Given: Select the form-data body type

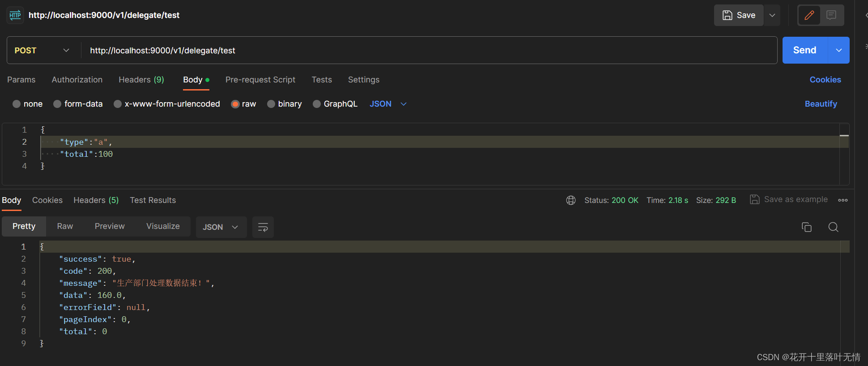Looking at the screenshot, I should click(x=78, y=104).
